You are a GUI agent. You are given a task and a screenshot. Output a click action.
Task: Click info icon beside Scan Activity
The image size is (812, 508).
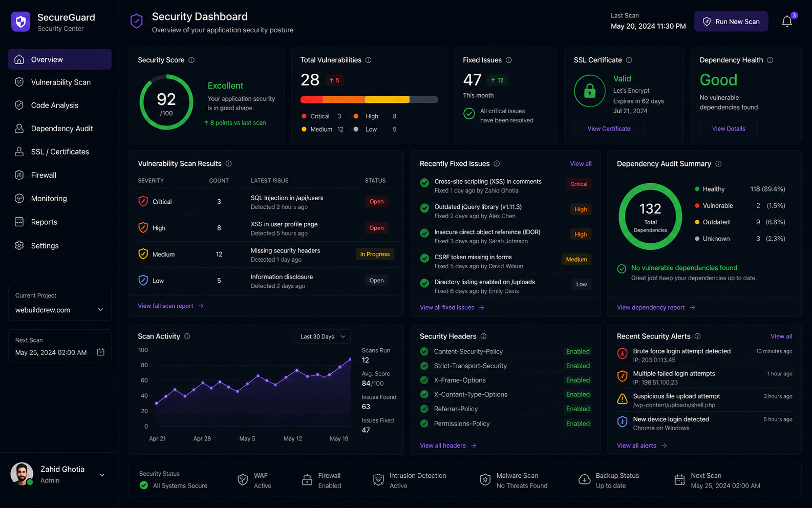coord(187,336)
